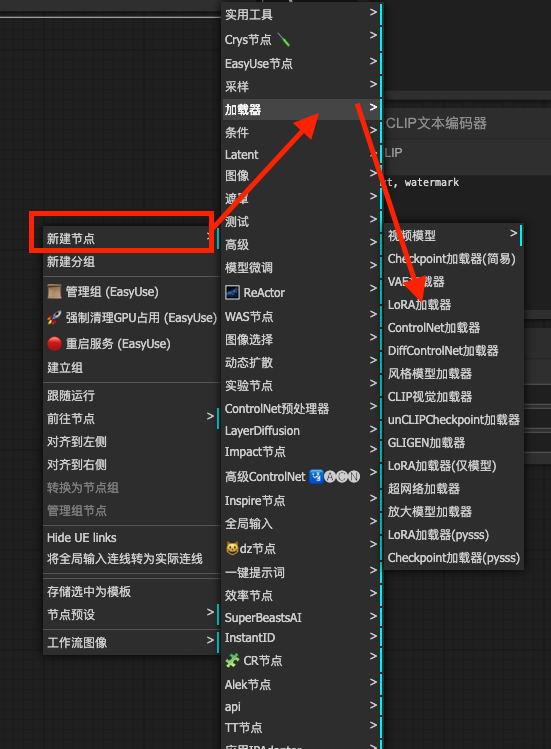Open Impact节点 category
Viewport: 551px width, 749px height.
302,451
